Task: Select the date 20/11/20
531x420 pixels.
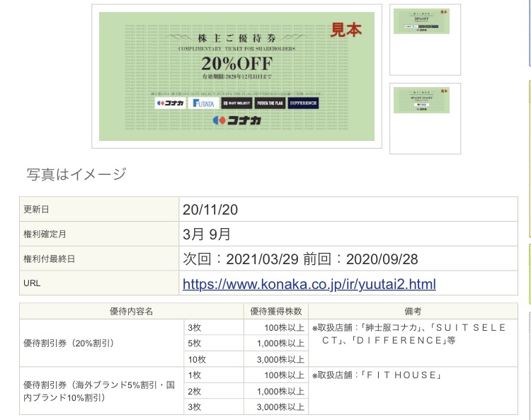Action: point(210,210)
